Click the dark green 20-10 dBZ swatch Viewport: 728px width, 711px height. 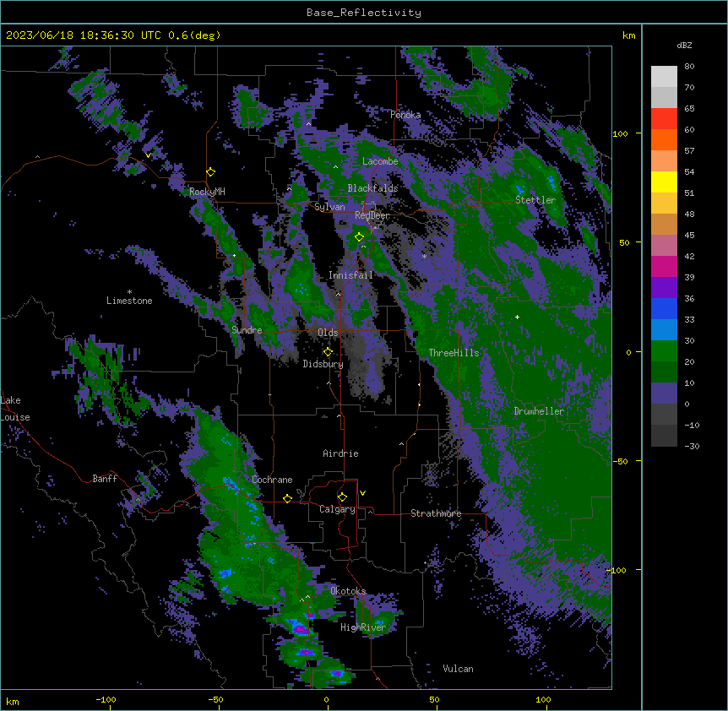click(x=664, y=372)
